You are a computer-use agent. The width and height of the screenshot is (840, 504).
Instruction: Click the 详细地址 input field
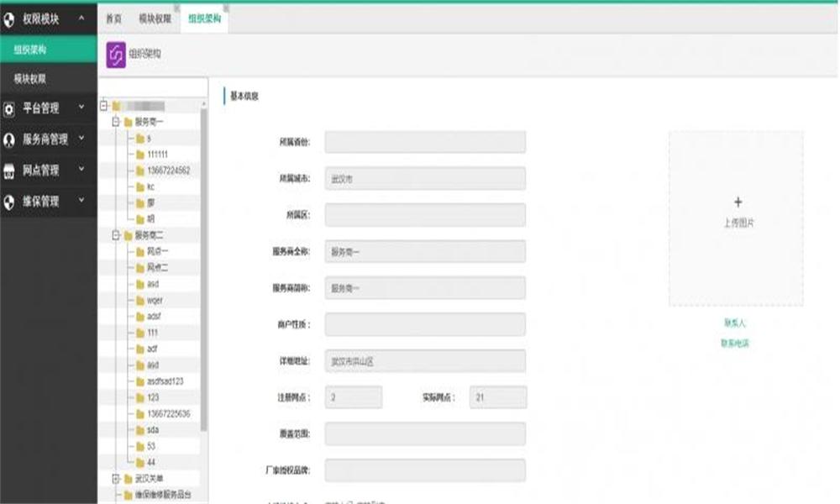(x=424, y=361)
